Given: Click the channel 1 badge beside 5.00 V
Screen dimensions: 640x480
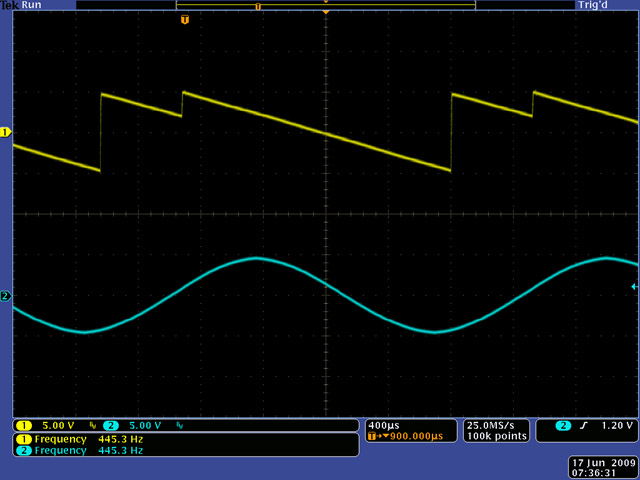Looking at the screenshot, I should coord(22,425).
